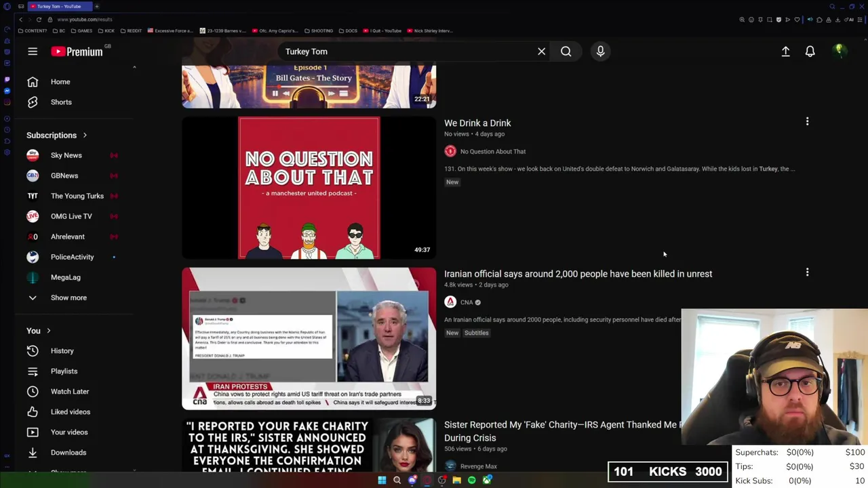Click the Sister Reported My Fake Charity title
868x488 pixels.
[563, 431]
